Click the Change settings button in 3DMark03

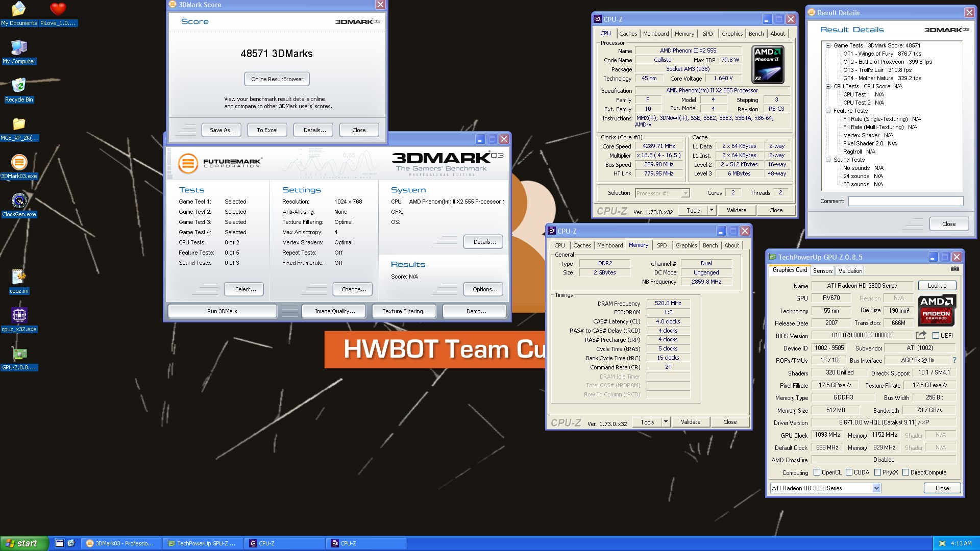click(x=354, y=289)
